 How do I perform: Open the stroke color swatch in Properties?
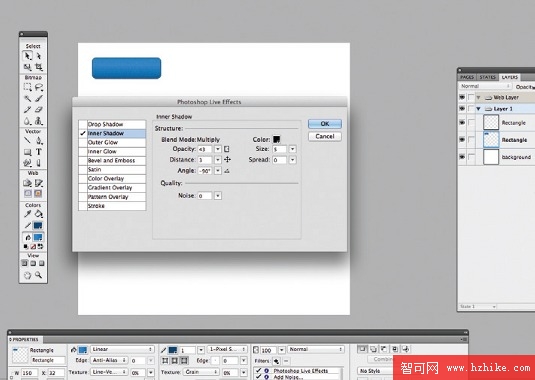[x=173, y=350]
